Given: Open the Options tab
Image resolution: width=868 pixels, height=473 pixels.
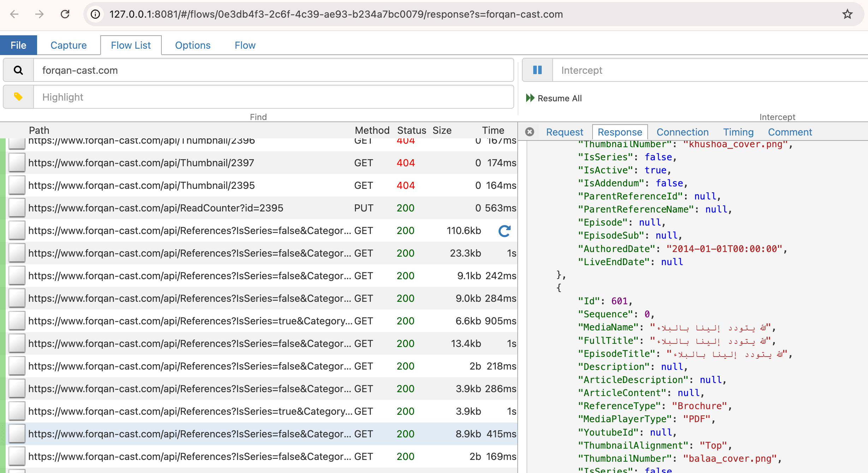Looking at the screenshot, I should coord(193,45).
